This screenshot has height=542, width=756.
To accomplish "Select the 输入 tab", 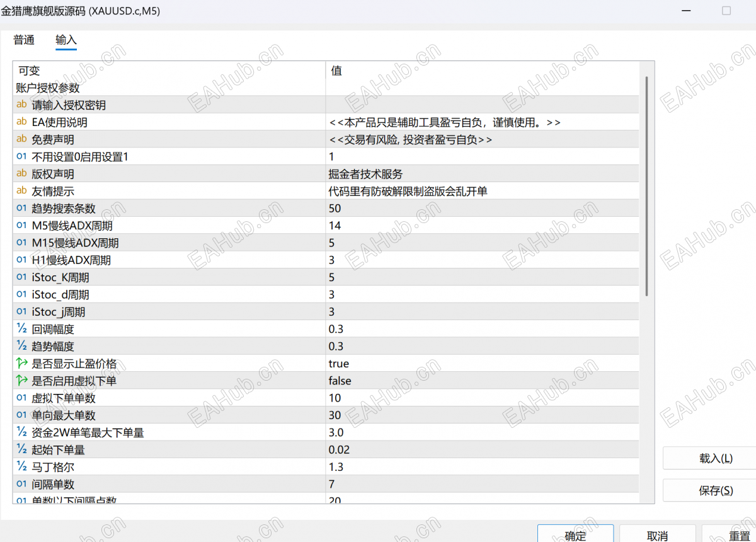I will [66, 40].
